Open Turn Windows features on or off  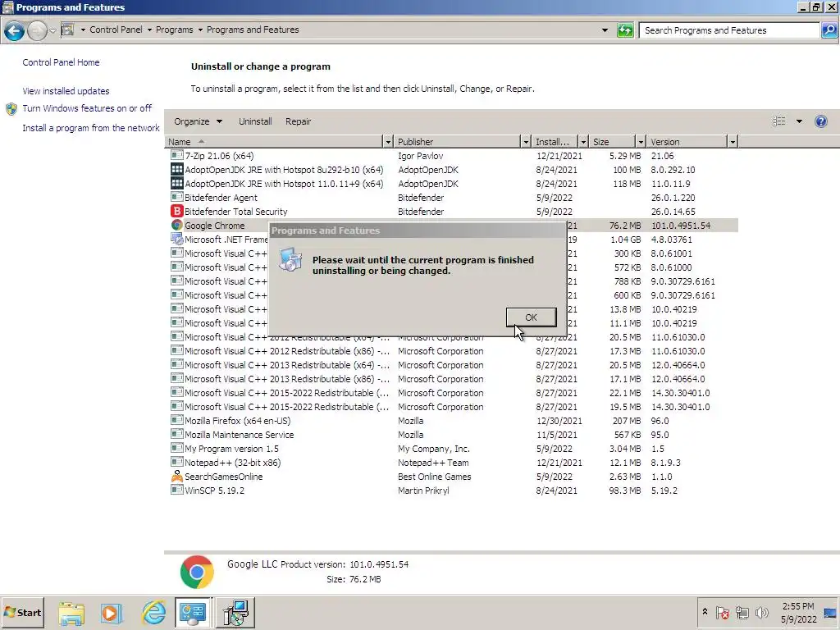87,108
